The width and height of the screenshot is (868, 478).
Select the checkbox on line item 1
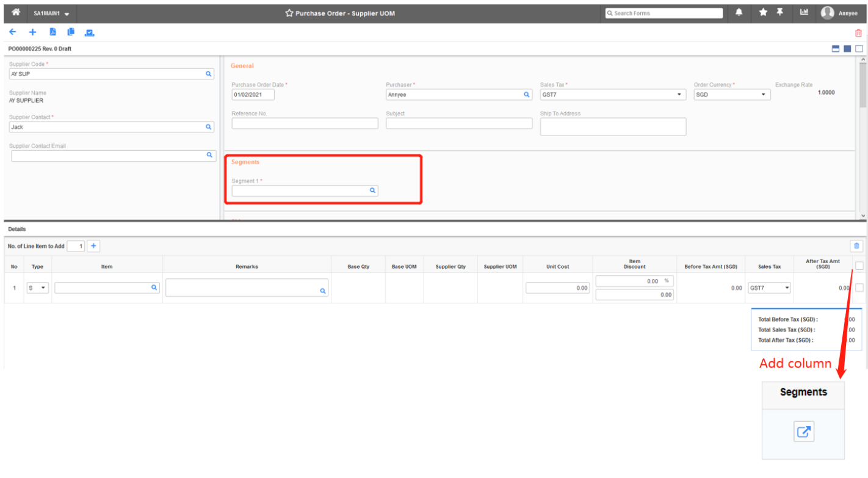tap(859, 287)
